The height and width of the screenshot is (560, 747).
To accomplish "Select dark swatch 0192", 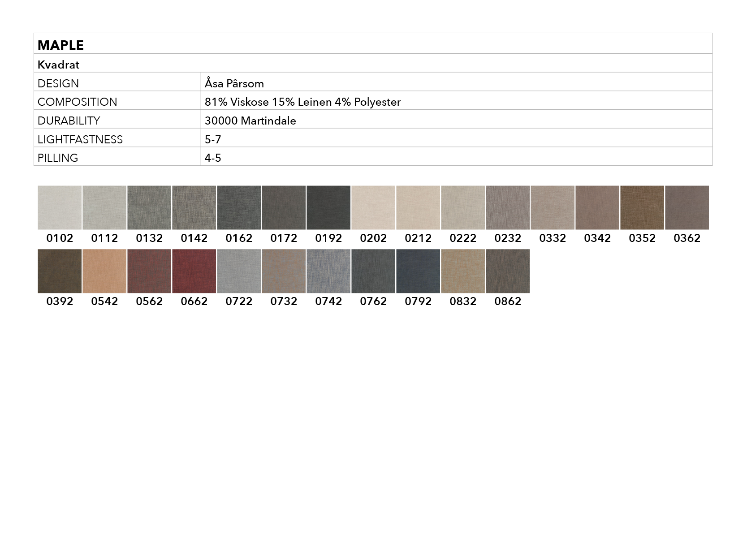I will pyautogui.click(x=328, y=207).
